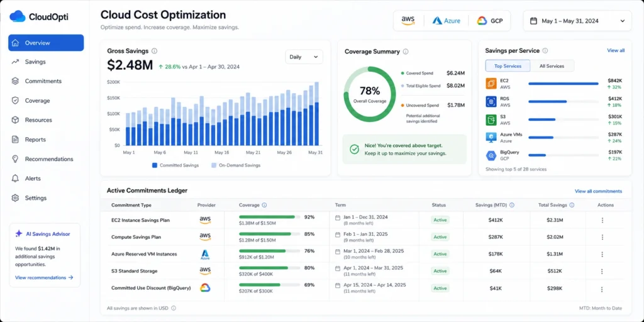The image size is (644, 322).
Task: Click info icon in Coverage column header
Action: pos(265,205)
